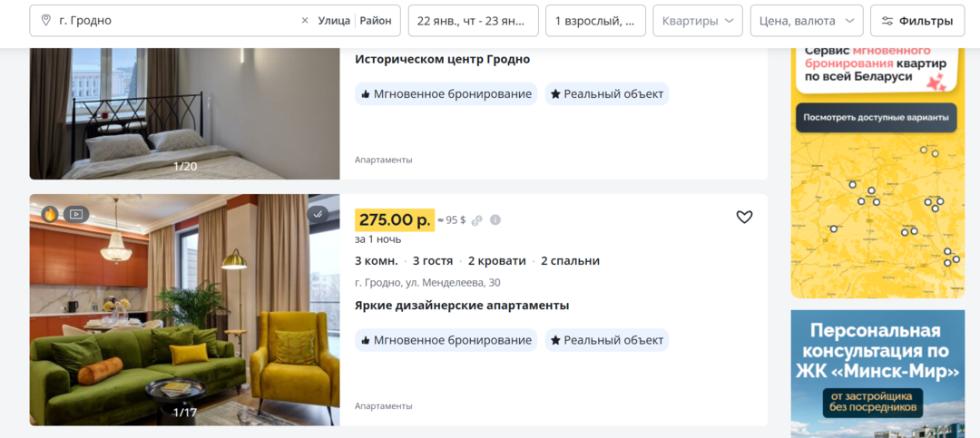Viewport: 980px width, 438px height.
Task: Click the currency exchange coins icon
Action: pyautogui.click(x=477, y=220)
